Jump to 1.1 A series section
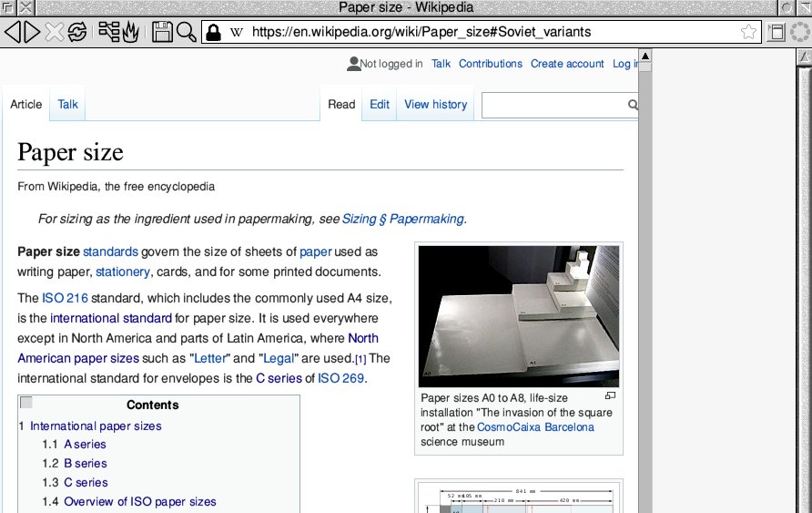 (85, 444)
